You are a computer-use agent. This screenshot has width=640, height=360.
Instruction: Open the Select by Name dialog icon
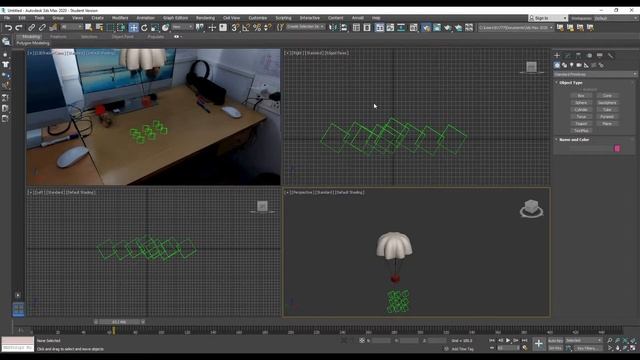click(x=99, y=28)
